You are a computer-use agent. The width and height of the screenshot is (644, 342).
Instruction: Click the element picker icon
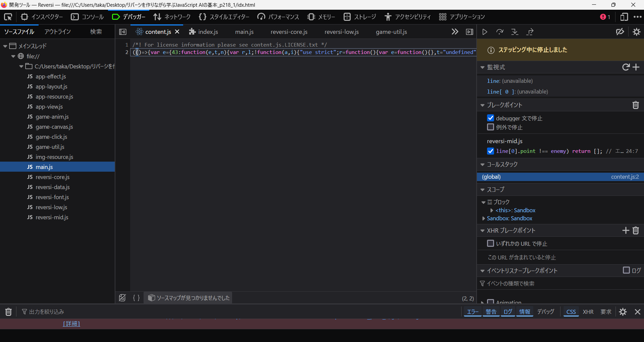(8, 17)
